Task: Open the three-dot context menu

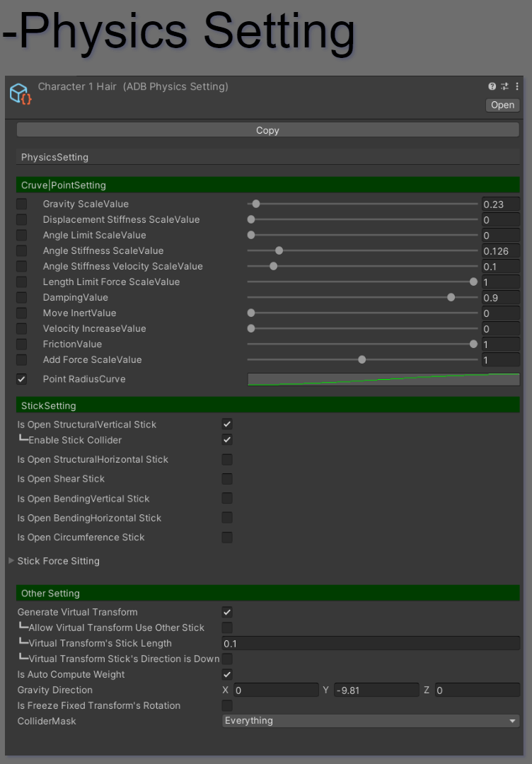Action: pos(516,86)
